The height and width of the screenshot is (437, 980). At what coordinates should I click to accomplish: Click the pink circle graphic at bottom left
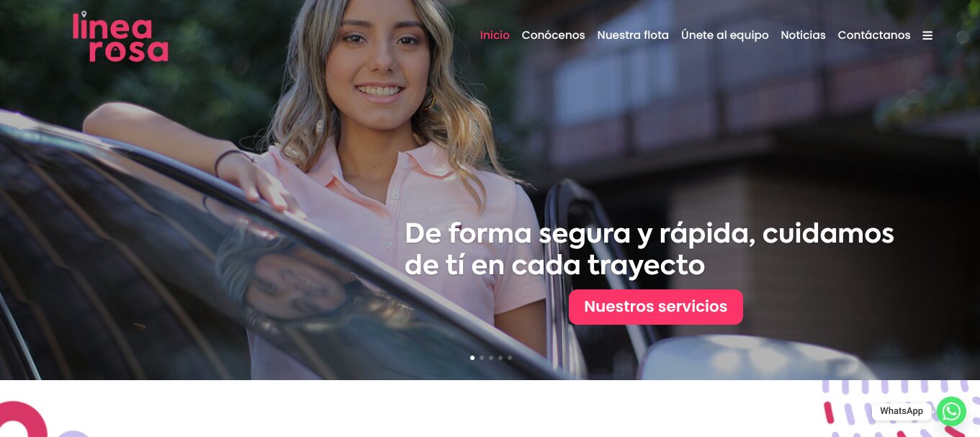pos(22,420)
